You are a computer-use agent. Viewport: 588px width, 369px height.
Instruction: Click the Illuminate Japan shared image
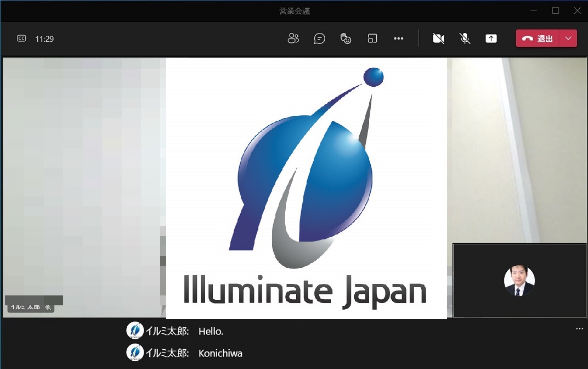[307, 188]
